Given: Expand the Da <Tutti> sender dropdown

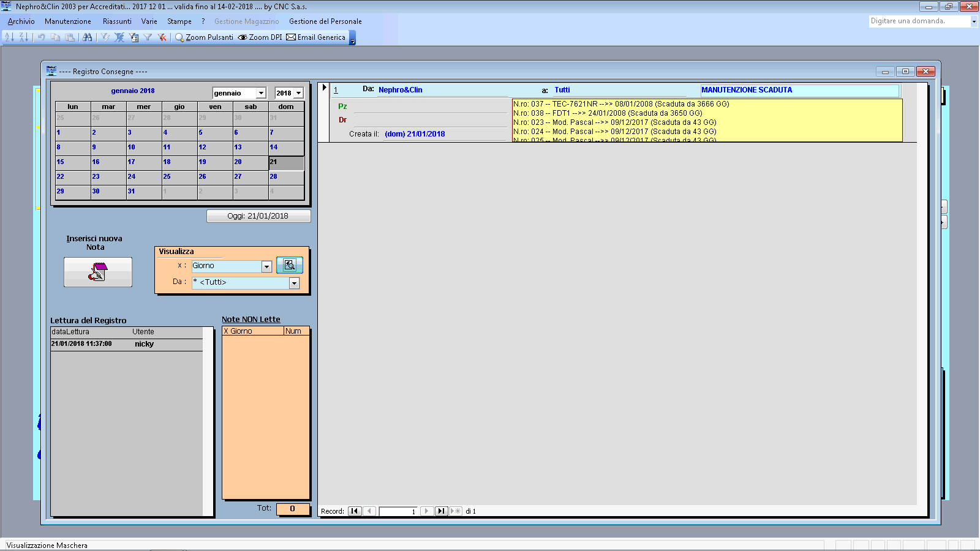Looking at the screenshot, I should 294,283.
